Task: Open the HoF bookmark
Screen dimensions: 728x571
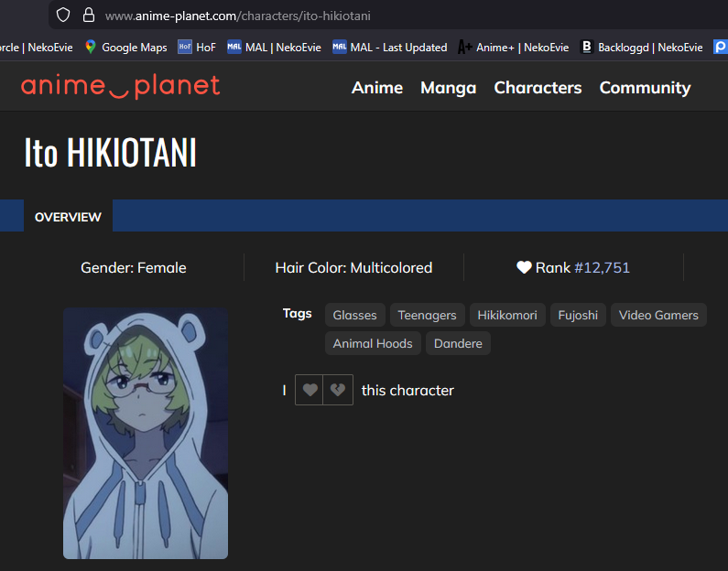Action: 197,48
